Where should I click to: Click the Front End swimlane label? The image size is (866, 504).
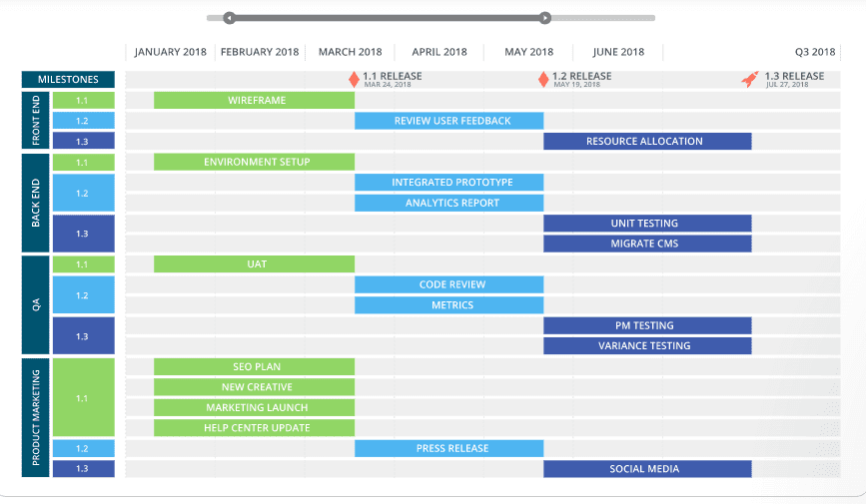pyautogui.click(x=35, y=121)
